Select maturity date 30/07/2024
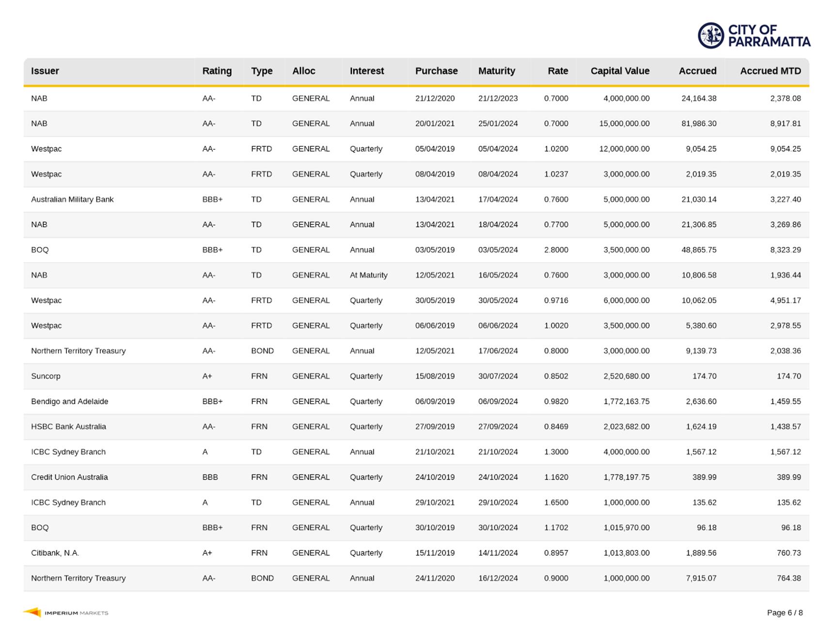This screenshot has height=644, width=833. coord(498,376)
